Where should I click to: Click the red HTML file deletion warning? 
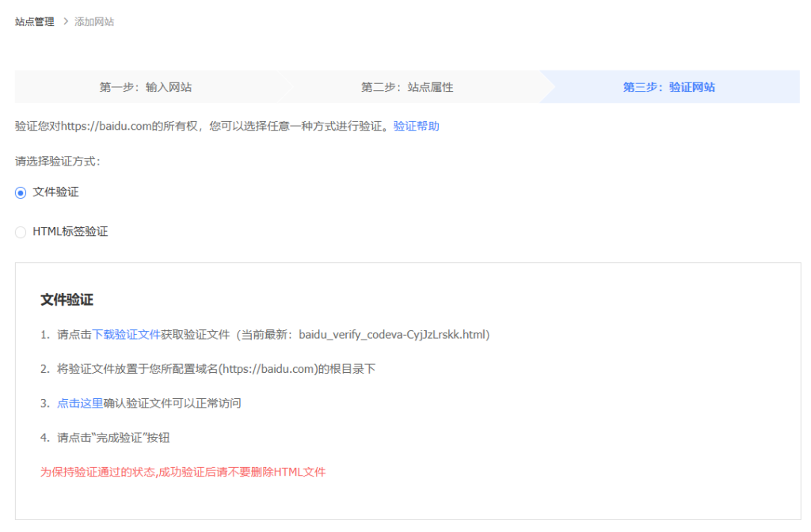[183, 472]
